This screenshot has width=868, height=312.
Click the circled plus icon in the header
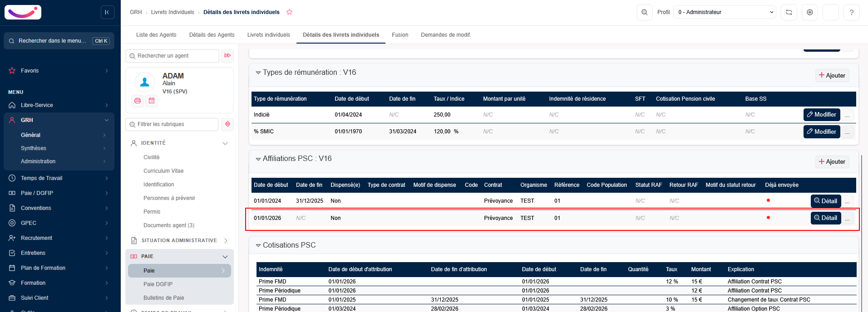(x=810, y=12)
